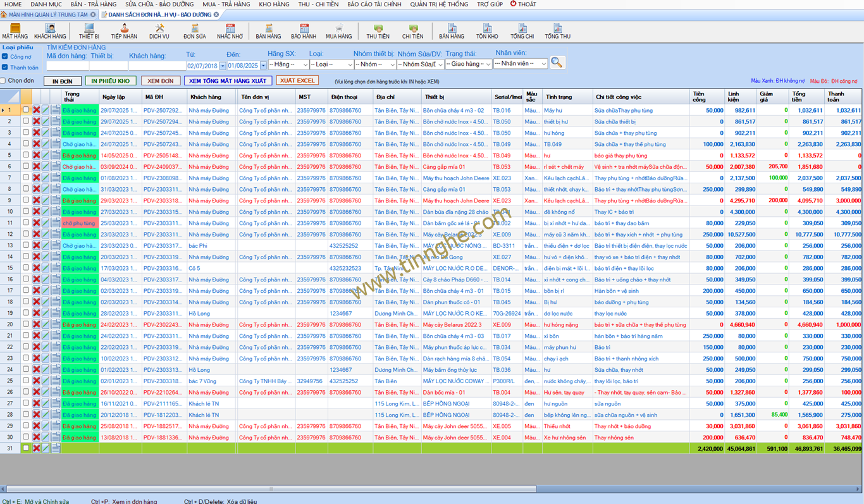Screen dimensions: 864x504
Task: Expand the Nhóm Sửa/DV dropdown
Action: 421,64
